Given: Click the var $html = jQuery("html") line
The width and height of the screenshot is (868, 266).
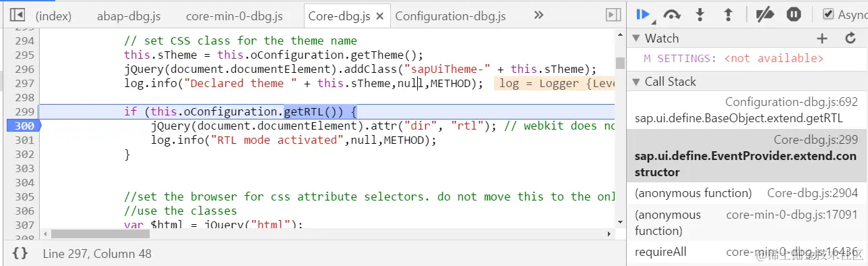Looking at the screenshot, I should pos(214,225).
